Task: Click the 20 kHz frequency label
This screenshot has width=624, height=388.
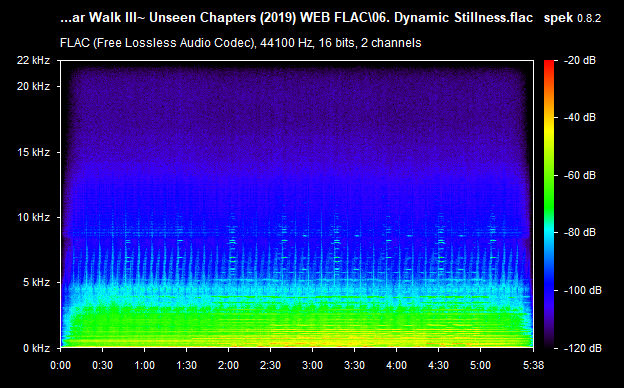Action: pyautogui.click(x=33, y=86)
